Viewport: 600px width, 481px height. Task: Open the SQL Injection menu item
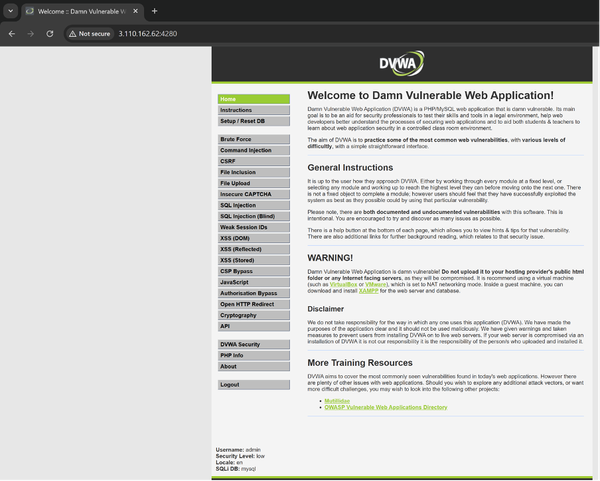point(238,205)
